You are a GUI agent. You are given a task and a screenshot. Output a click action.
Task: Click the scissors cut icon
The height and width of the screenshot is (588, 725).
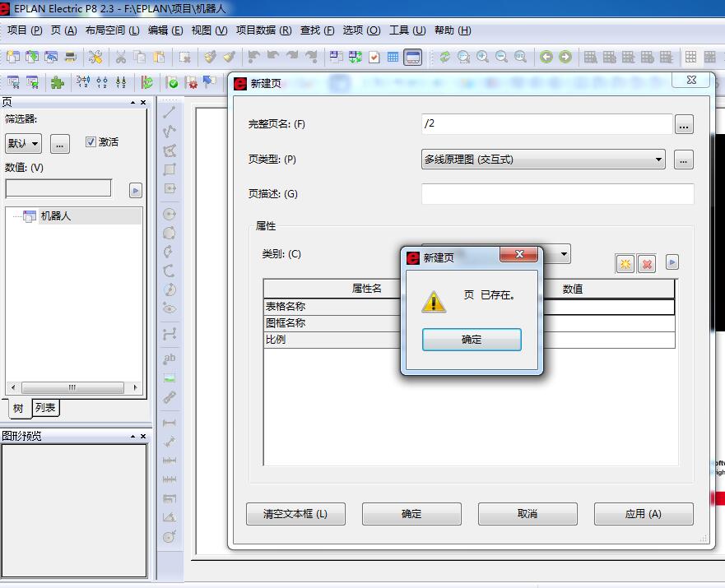tap(120, 57)
